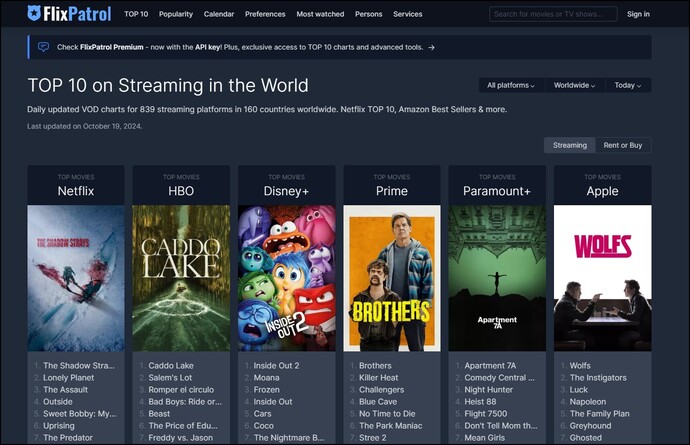Screen dimensions: 690x445
Task: Open the TOP 10 menu item
Action: (136, 14)
